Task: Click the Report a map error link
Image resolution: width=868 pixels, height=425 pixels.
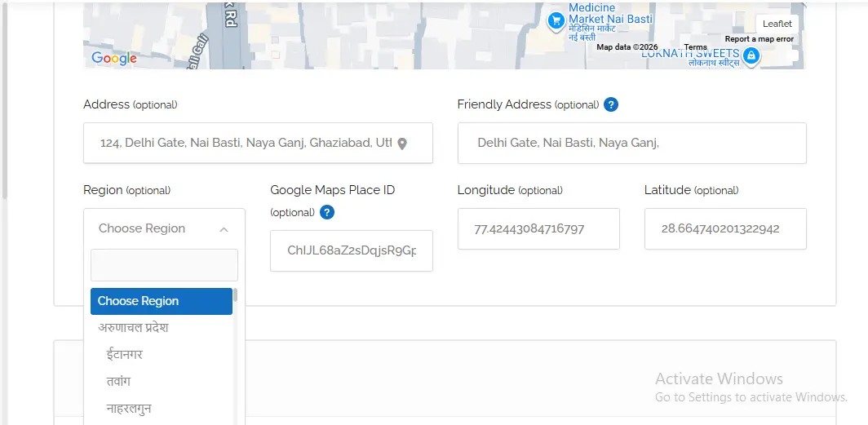Action: pyautogui.click(x=759, y=39)
